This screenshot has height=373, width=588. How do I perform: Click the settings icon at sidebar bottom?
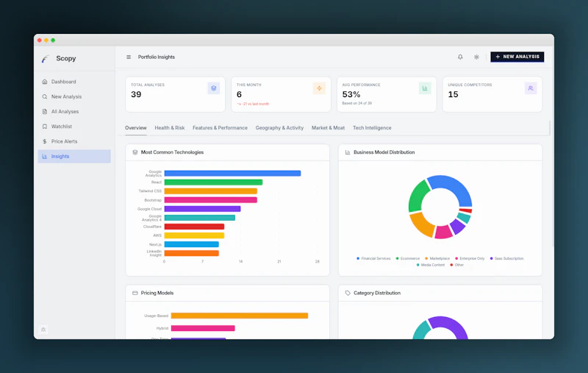pos(43,330)
